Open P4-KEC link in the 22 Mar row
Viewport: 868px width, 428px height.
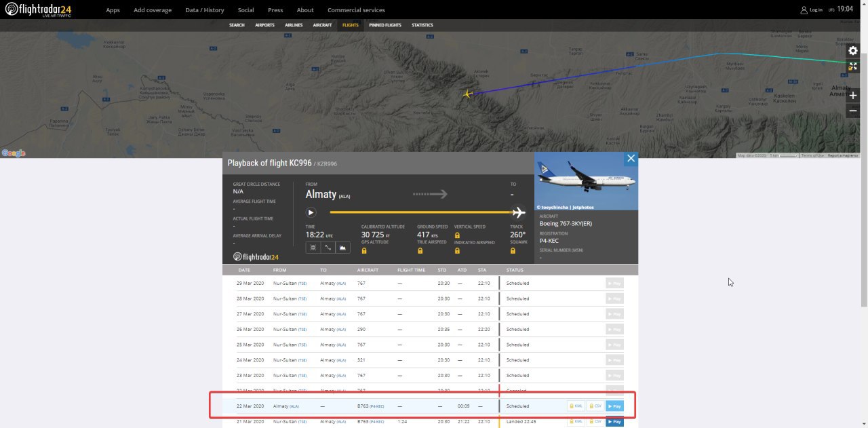376,406
